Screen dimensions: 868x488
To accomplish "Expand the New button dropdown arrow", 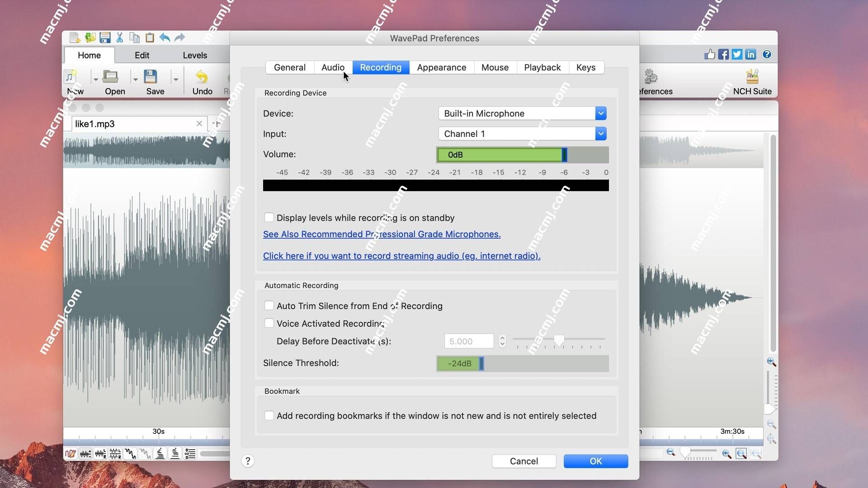I will click(x=95, y=80).
